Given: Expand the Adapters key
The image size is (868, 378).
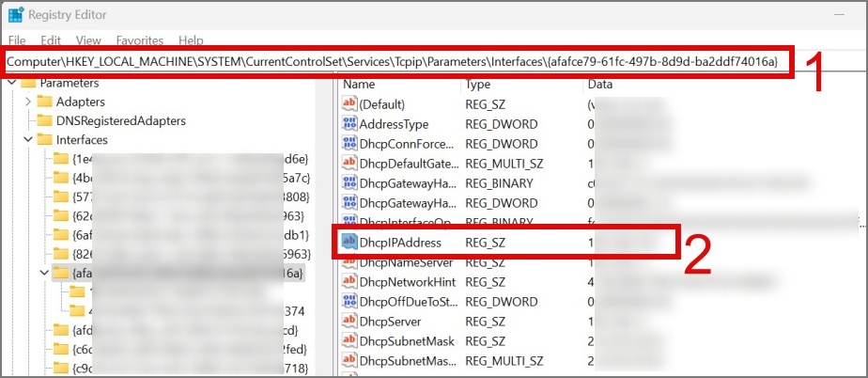Looking at the screenshot, I should click(29, 102).
